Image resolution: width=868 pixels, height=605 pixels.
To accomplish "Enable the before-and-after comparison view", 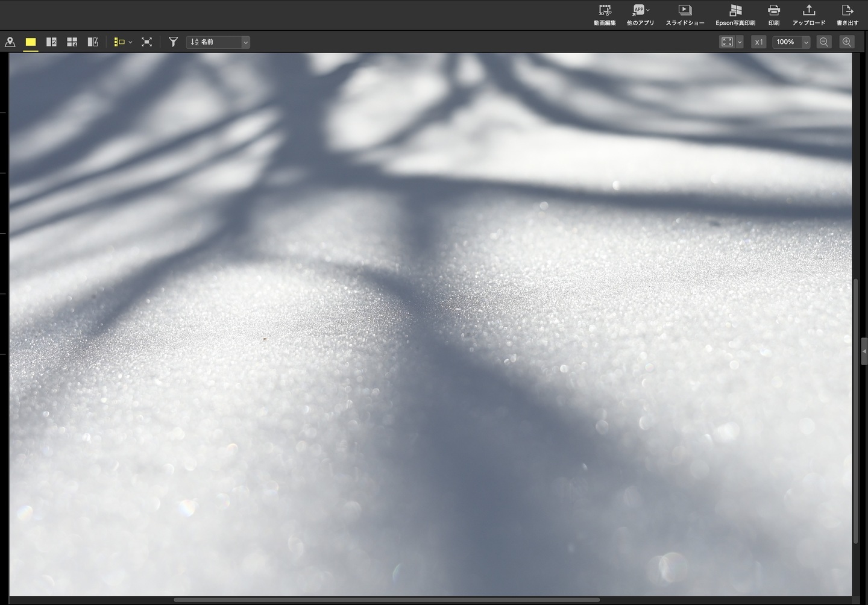I will tap(93, 42).
